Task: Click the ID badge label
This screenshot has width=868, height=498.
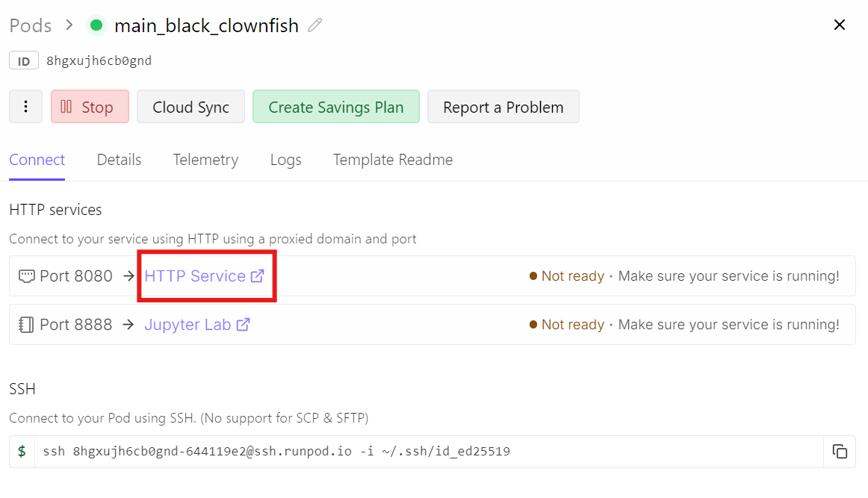Action: point(24,61)
